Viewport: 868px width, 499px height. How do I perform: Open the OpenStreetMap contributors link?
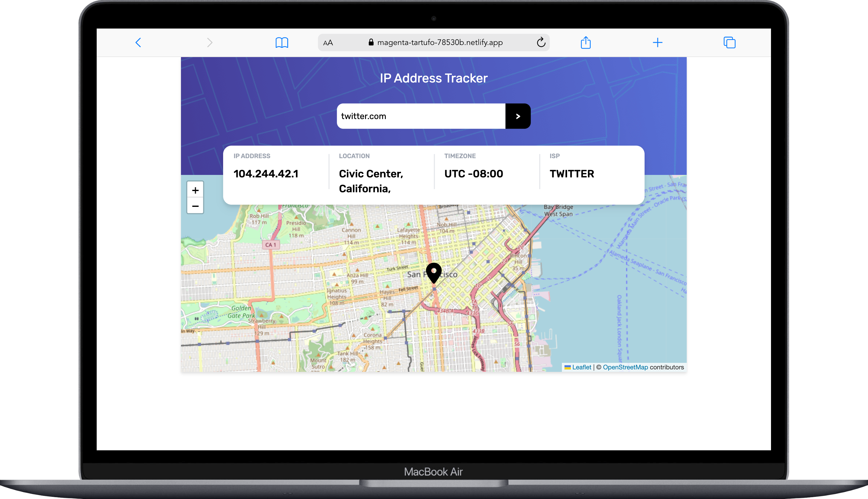tap(625, 367)
